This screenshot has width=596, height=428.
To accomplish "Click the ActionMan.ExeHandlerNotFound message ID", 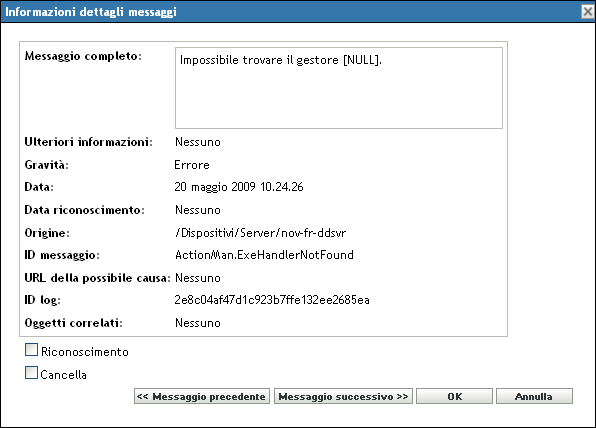I will (264, 255).
